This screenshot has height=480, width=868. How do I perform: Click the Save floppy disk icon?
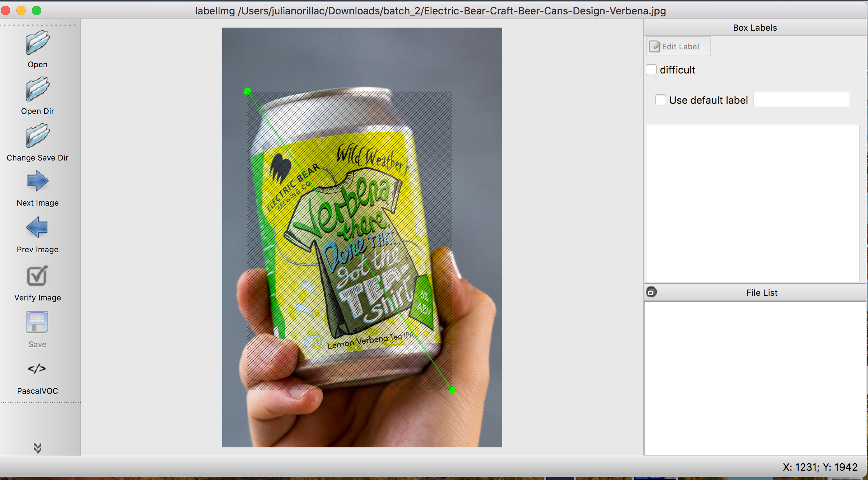(x=37, y=323)
